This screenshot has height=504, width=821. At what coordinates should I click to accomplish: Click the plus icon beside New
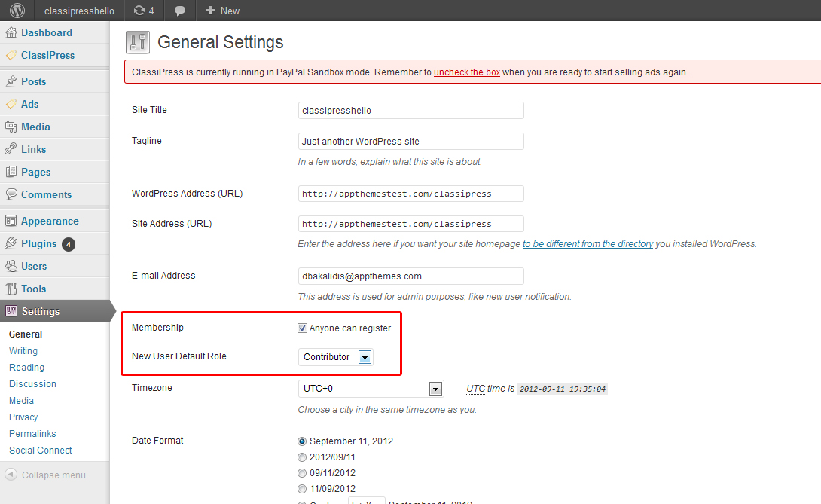(x=210, y=11)
